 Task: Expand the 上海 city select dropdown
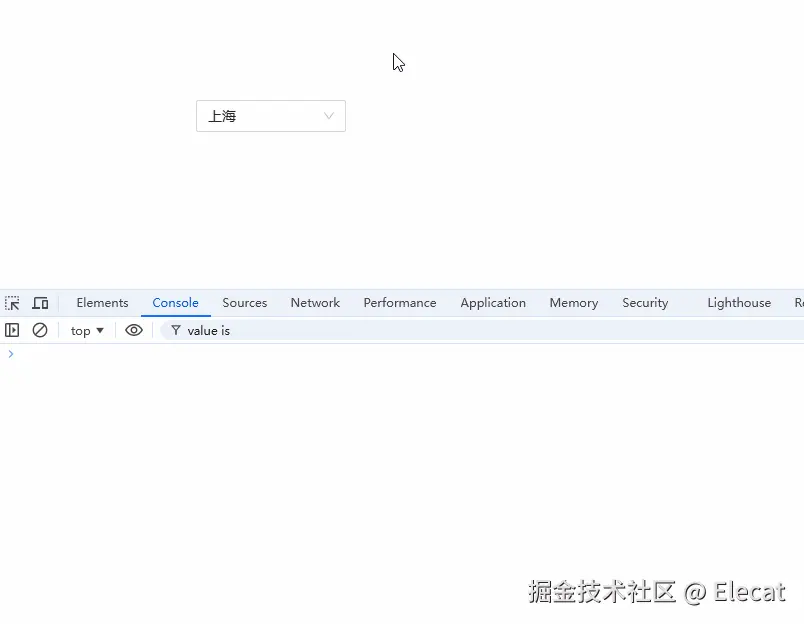coord(270,116)
